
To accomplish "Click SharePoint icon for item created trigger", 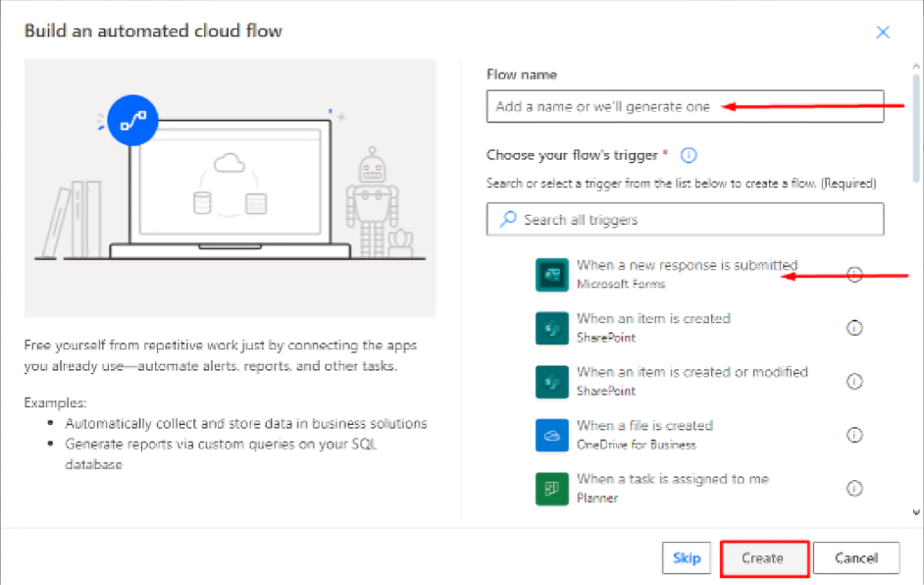I will pos(551,328).
